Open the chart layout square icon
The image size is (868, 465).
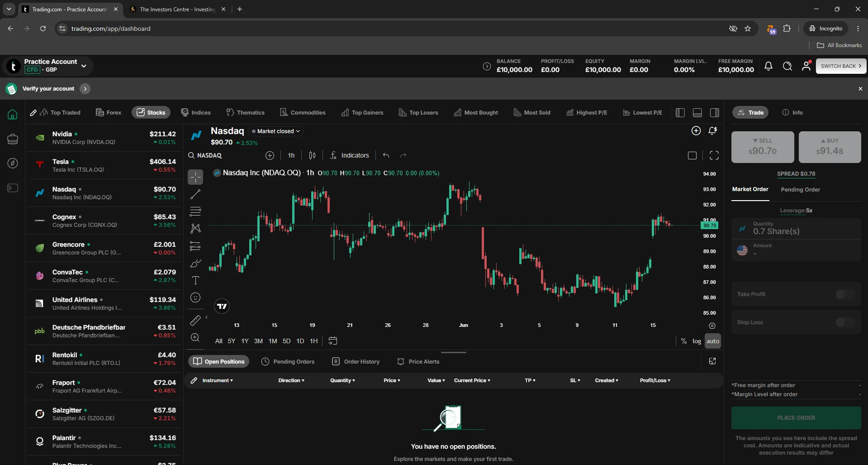pos(692,155)
